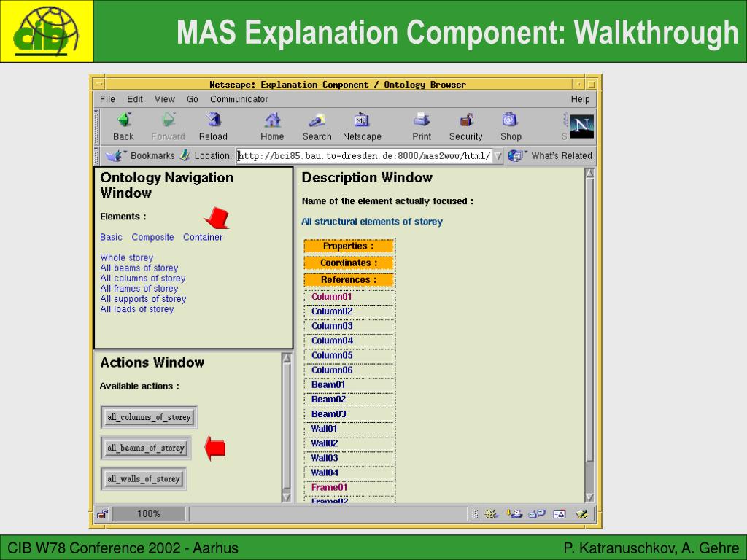Open the Edit menu
This screenshot has height=560, width=747.
tap(135, 99)
